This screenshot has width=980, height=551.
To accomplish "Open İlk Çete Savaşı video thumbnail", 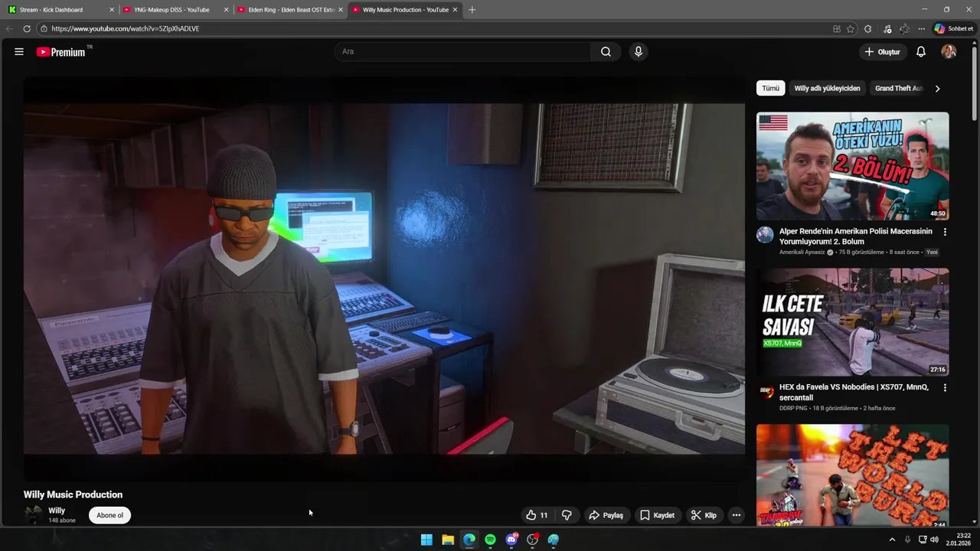I will (853, 322).
